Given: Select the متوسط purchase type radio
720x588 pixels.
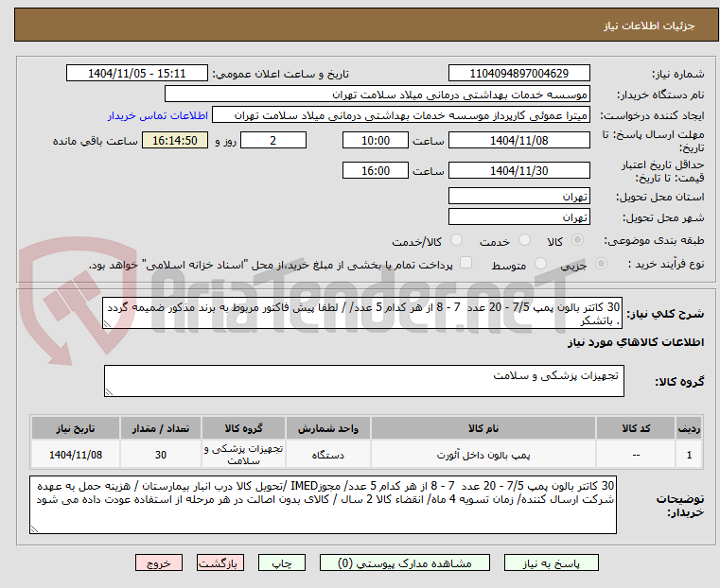Looking at the screenshot, I should [x=540, y=264].
